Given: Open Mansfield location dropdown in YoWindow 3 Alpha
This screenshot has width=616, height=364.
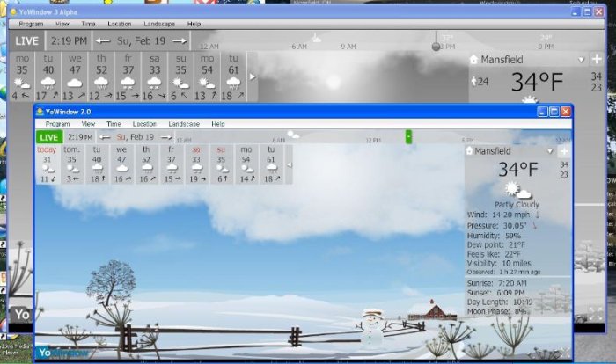Looking at the screenshot, I should [582, 60].
